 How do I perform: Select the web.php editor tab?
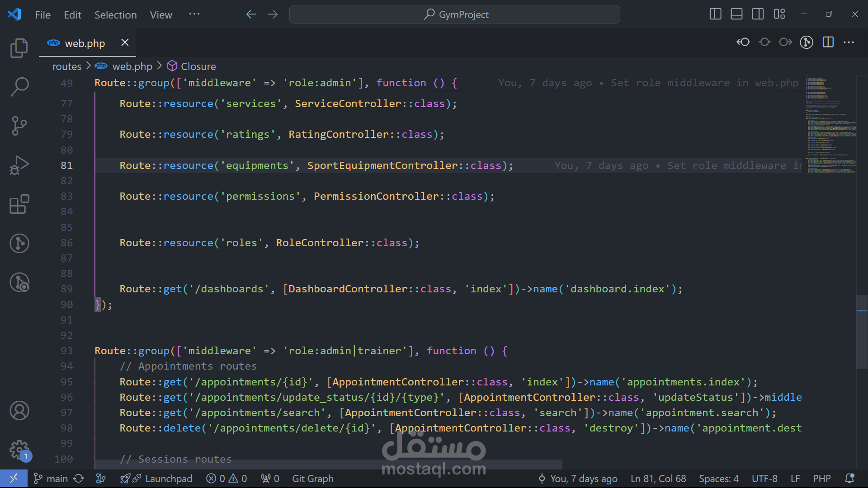85,43
